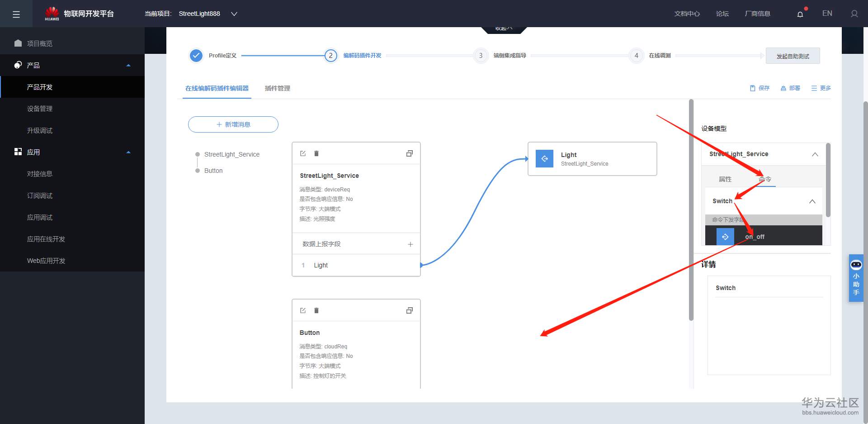Click the on_off command field icon

pyautogui.click(x=725, y=237)
